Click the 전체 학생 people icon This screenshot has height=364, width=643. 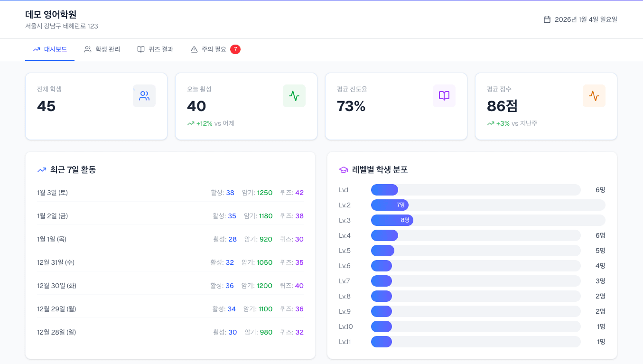coord(144,95)
